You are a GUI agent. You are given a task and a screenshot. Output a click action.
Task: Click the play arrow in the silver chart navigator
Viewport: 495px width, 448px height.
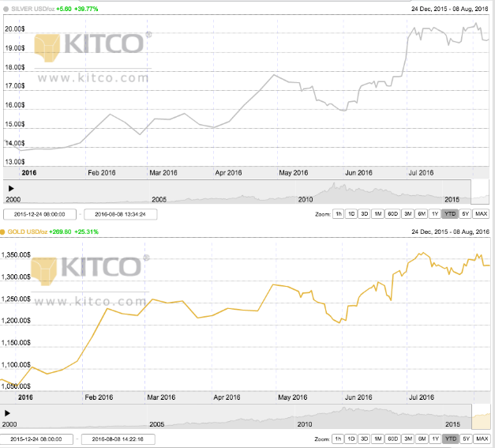pos(11,188)
